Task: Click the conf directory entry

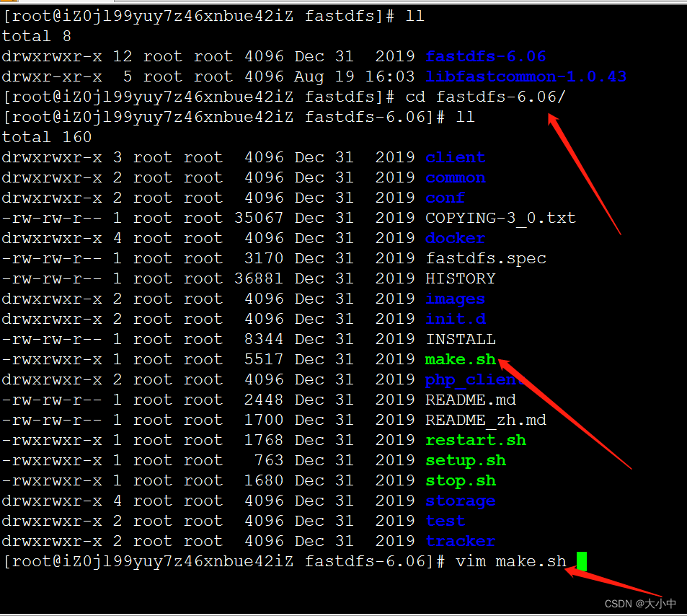Action: (x=444, y=198)
